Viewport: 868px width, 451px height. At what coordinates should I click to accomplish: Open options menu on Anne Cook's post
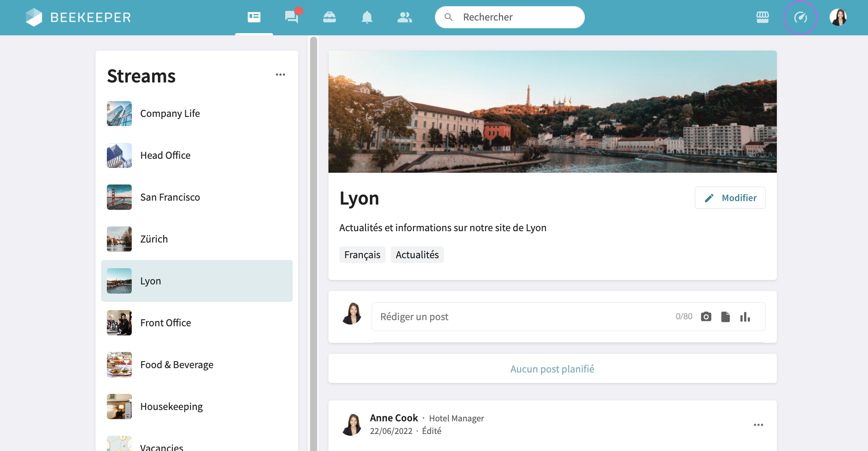coord(759,425)
